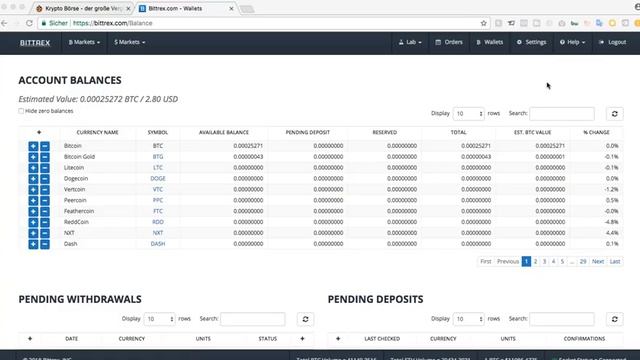Sort by the Available Balance column header

pos(224,133)
